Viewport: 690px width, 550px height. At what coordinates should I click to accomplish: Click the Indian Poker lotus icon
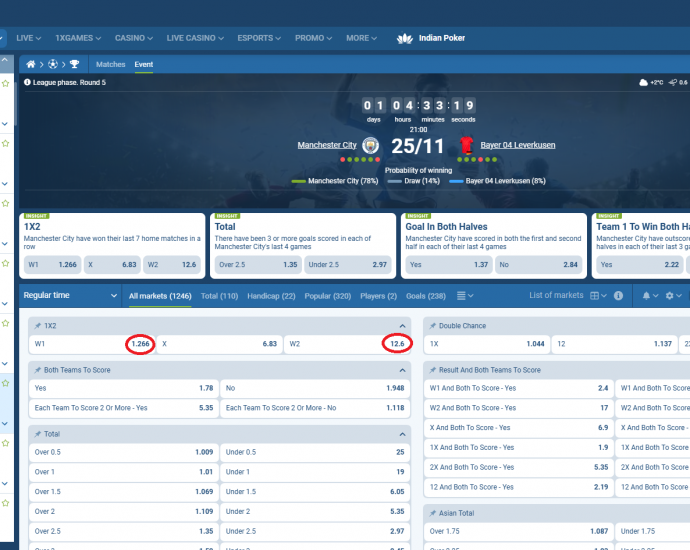tap(404, 38)
